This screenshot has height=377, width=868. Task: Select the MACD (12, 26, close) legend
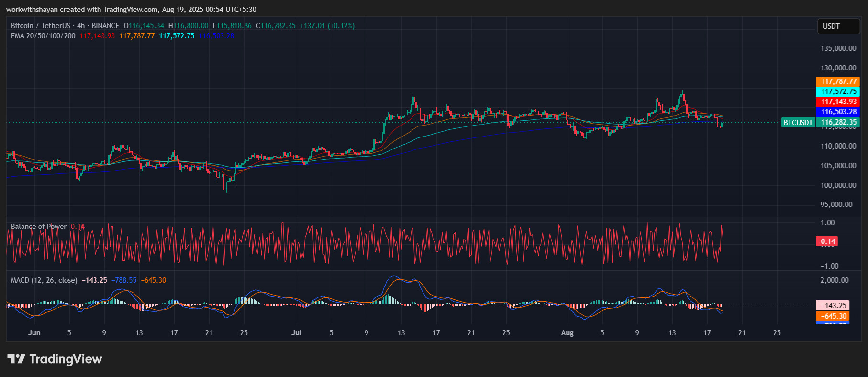pos(44,280)
